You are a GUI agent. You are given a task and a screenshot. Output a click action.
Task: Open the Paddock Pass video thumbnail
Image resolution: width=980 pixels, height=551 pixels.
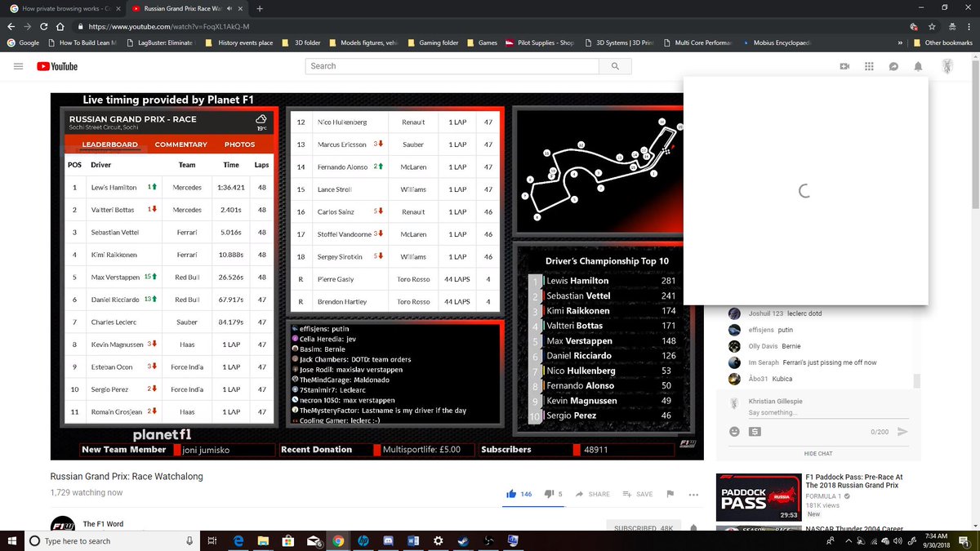click(x=759, y=497)
